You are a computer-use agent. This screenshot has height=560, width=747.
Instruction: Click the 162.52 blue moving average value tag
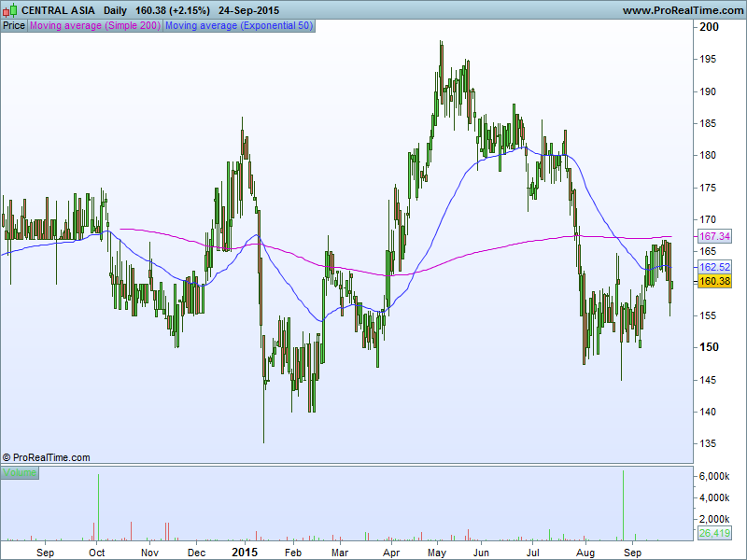point(713,267)
